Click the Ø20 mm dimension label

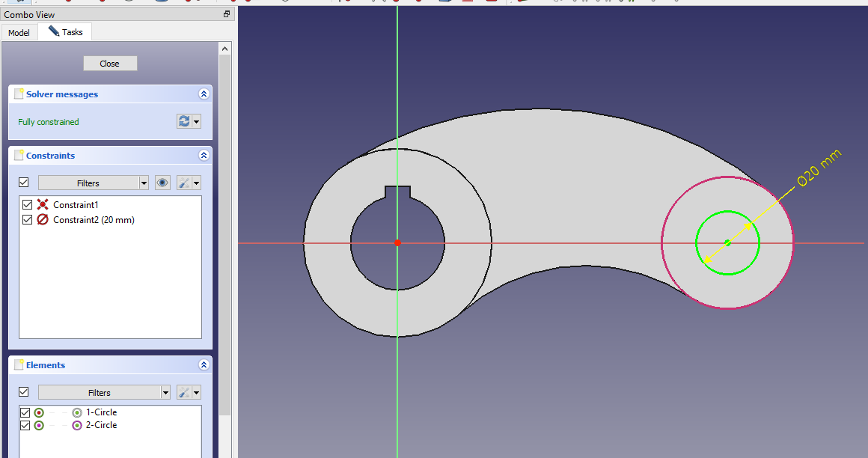pos(819,168)
